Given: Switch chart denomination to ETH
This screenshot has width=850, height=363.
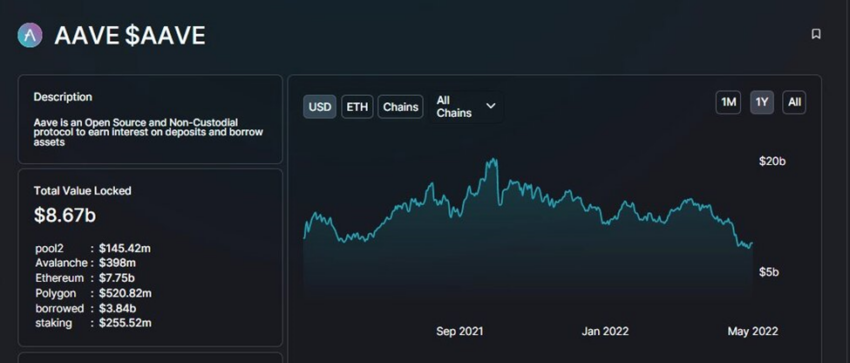Looking at the screenshot, I should click(x=357, y=107).
